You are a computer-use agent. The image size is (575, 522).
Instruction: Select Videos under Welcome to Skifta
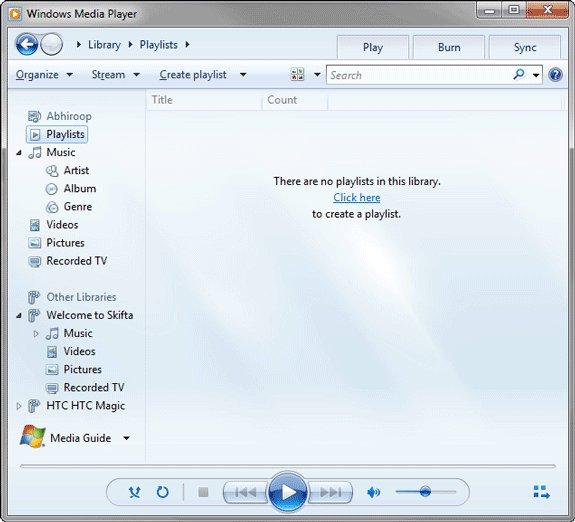79,351
